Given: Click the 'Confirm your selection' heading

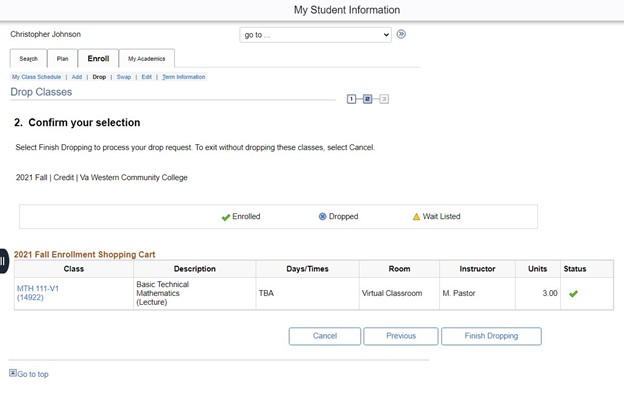Looking at the screenshot, I should [77, 123].
